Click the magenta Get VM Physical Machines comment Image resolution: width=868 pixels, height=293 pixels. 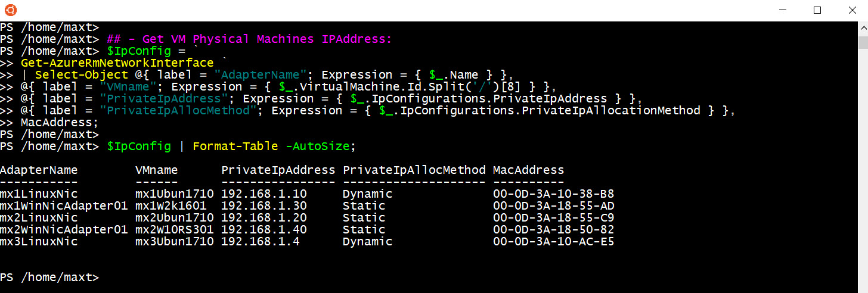(x=252, y=39)
